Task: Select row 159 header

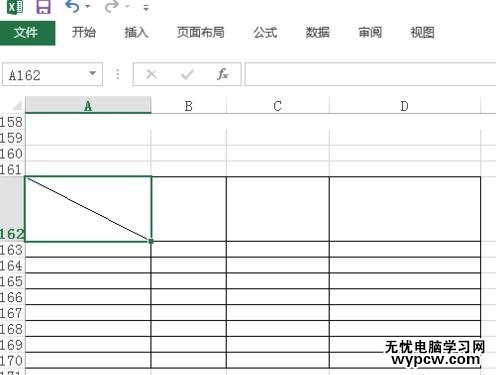Action: pos(12,138)
